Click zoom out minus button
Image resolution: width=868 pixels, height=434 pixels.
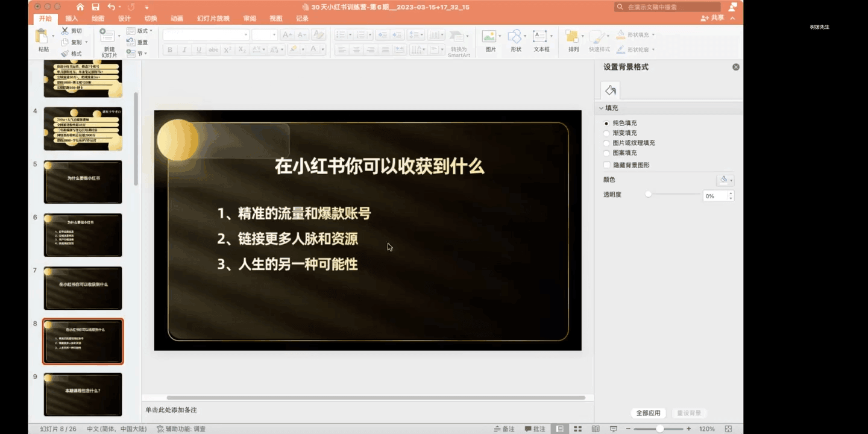click(627, 429)
